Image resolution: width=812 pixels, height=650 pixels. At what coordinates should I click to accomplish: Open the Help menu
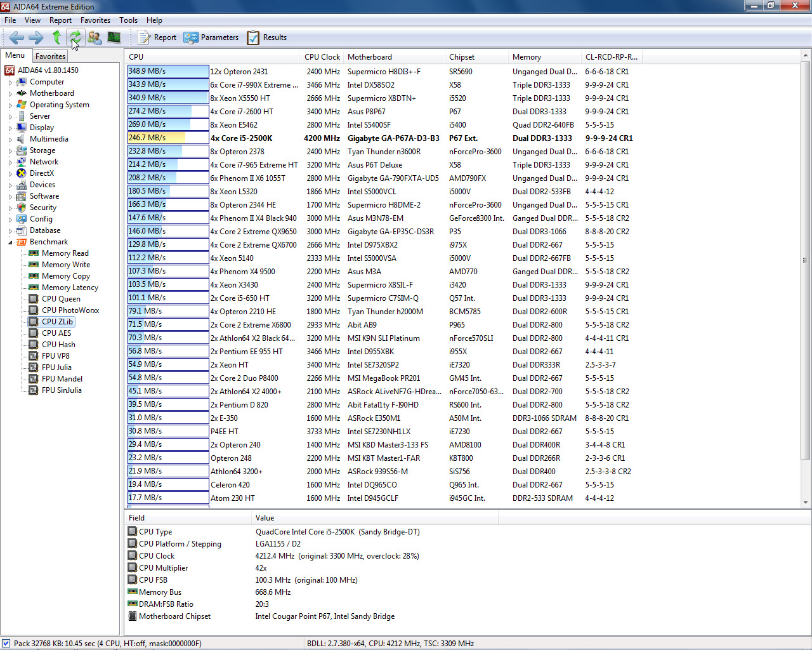click(x=154, y=20)
